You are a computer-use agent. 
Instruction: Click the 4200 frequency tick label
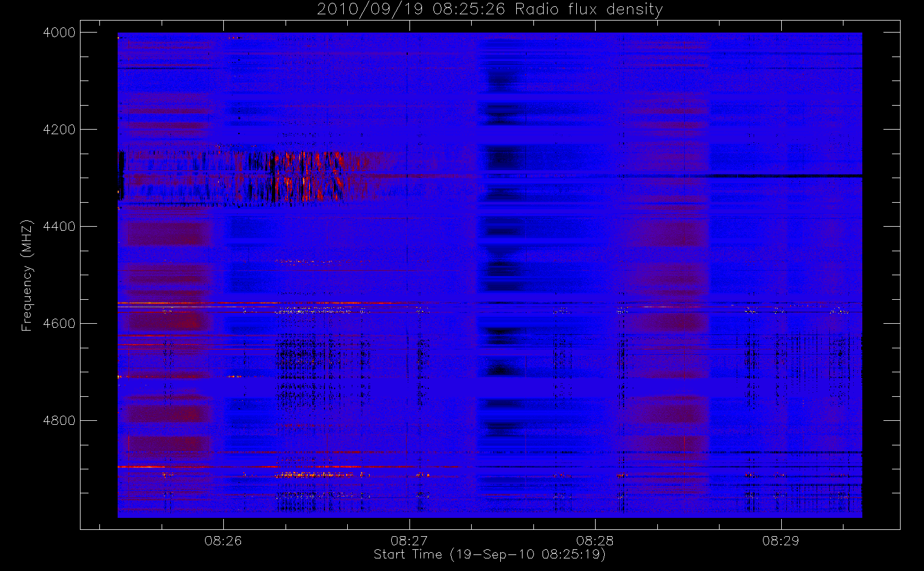[x=59, y=130]
